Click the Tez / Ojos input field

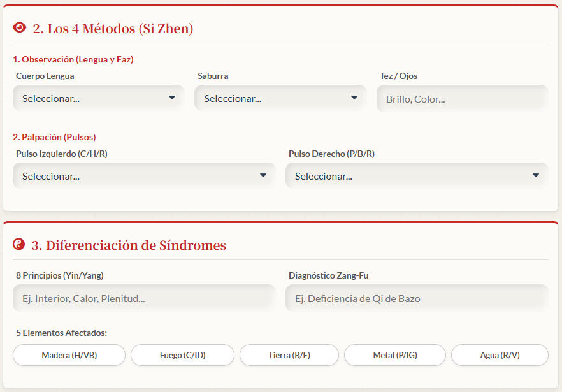(x=462, y=99)
